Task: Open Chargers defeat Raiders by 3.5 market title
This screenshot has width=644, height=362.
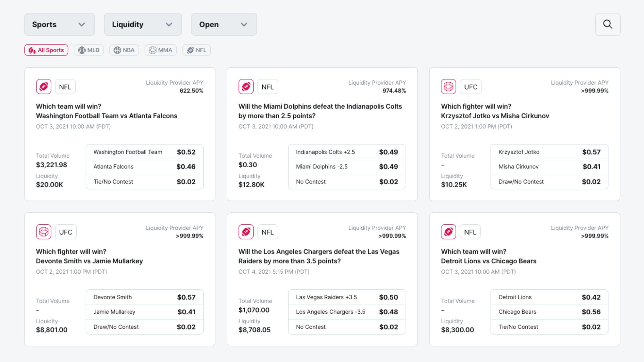Action: 319,256
